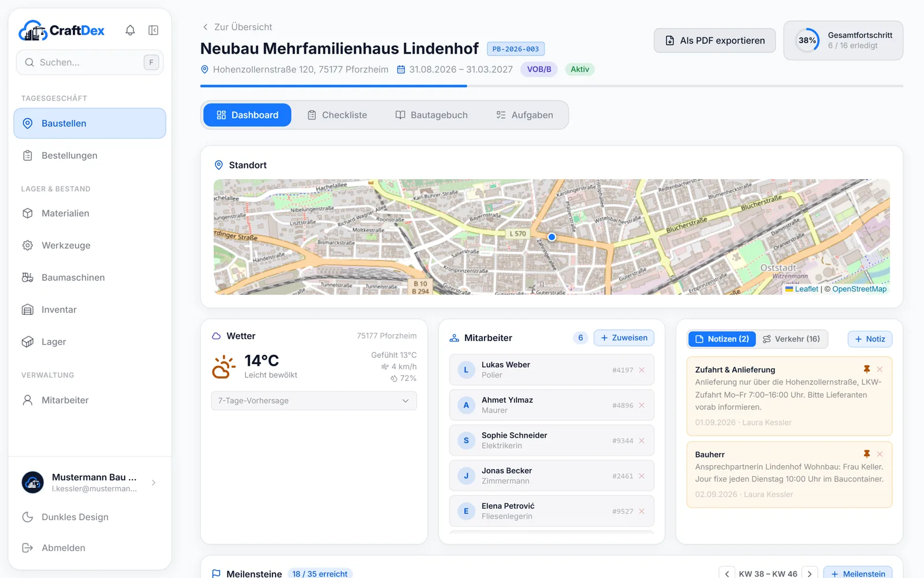The height and width of the screenshot is (578, 924).
Task: Remove Sophie Schneider assignment
Action: (642, 440)
